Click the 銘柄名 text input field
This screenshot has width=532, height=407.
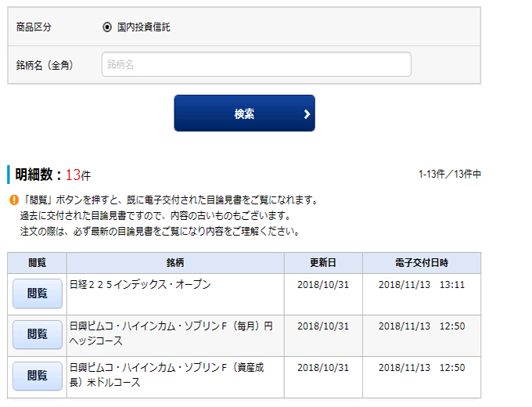click(x=256, y=65)
